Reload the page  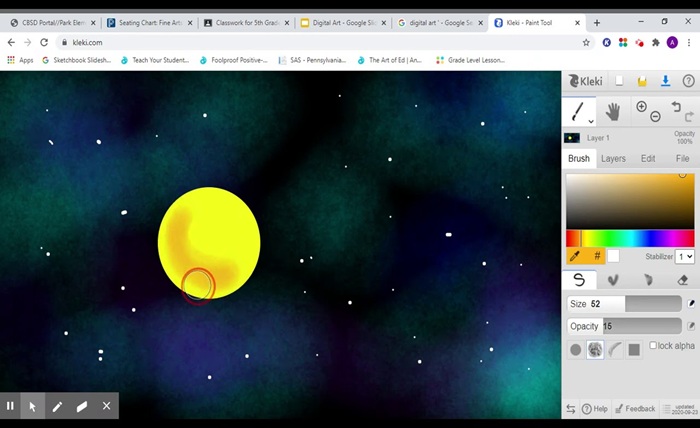tap(44, 42)
